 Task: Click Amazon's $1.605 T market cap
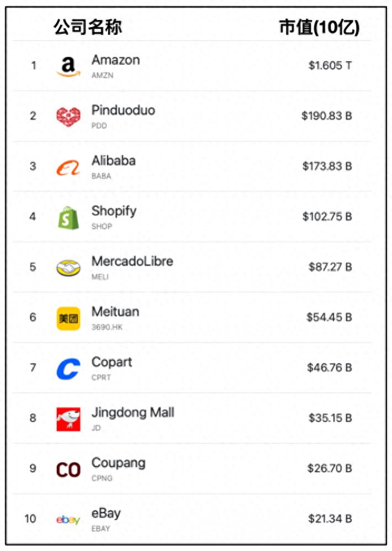pos(330,66)
